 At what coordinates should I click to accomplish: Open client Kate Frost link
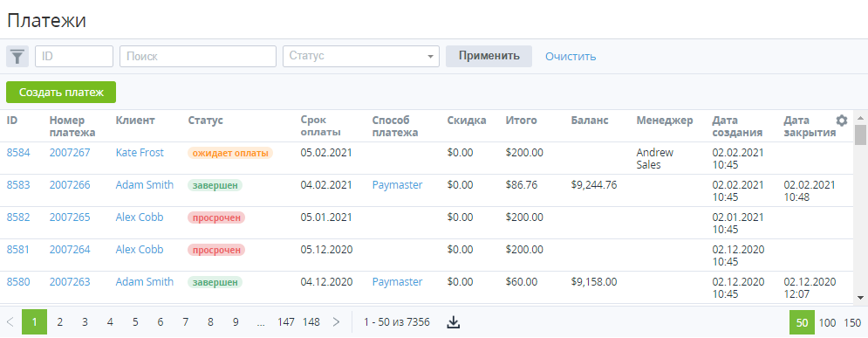pos(140,152)
